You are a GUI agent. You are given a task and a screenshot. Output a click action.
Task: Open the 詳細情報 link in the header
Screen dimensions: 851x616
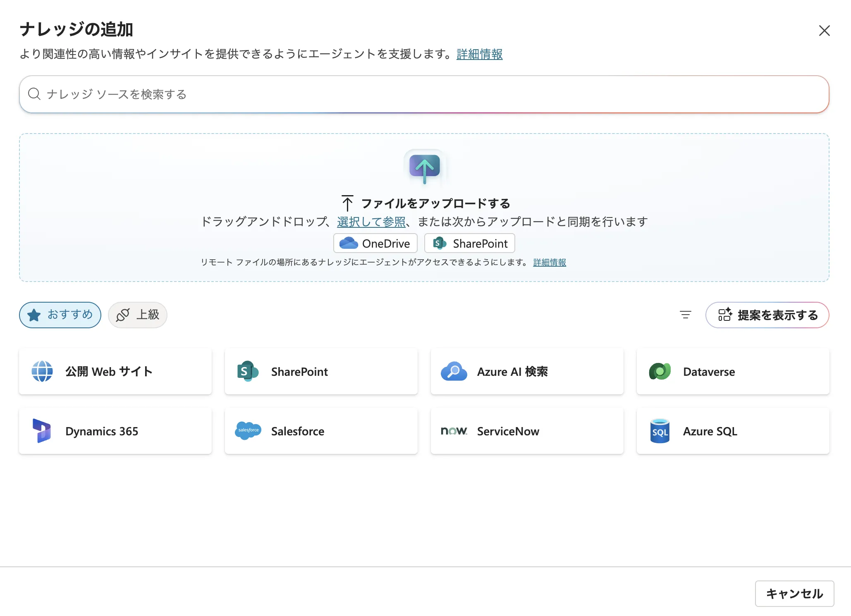479,54
